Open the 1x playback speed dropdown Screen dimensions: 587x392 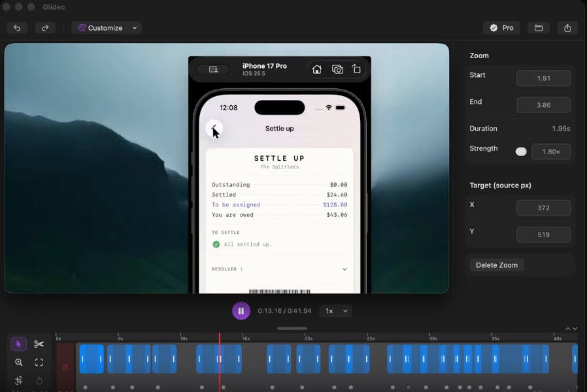336,311
